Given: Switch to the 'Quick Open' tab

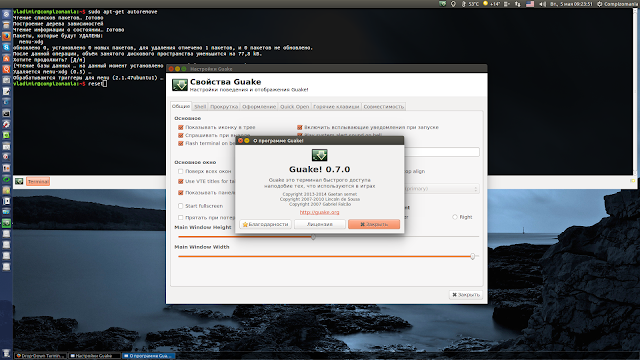Looking at the screenshot, I should click(294, 107).
